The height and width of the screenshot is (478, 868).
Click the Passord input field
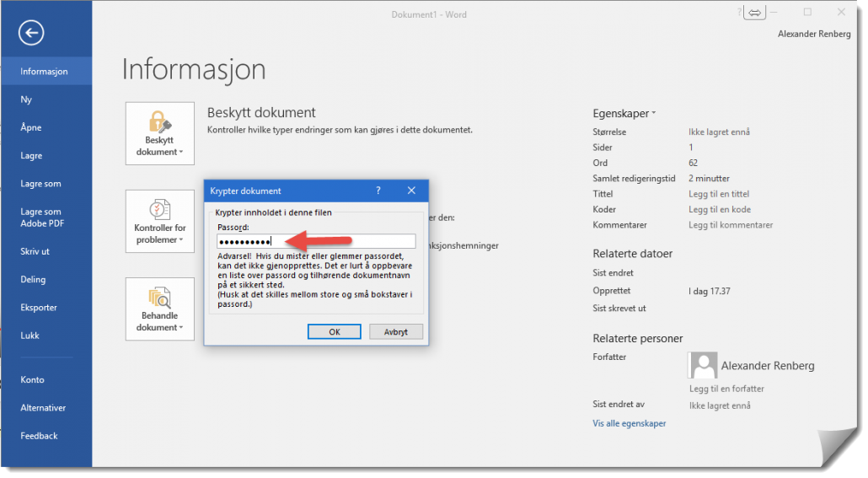coord(316,241)
